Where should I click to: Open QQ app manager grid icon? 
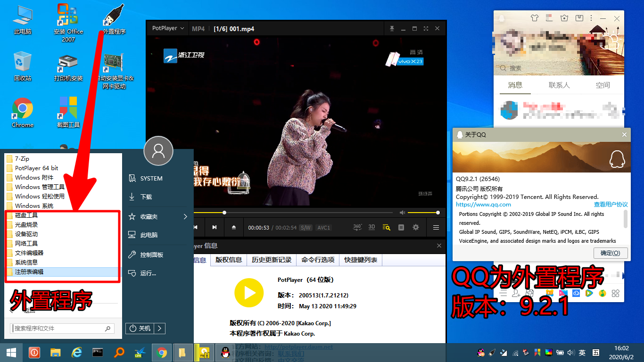tap(615, 294)
